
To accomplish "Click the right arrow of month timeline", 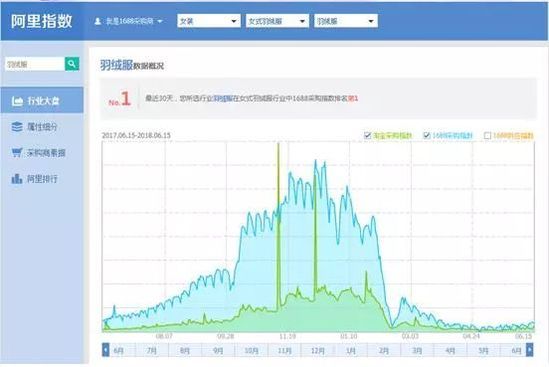I will point(530,350).
